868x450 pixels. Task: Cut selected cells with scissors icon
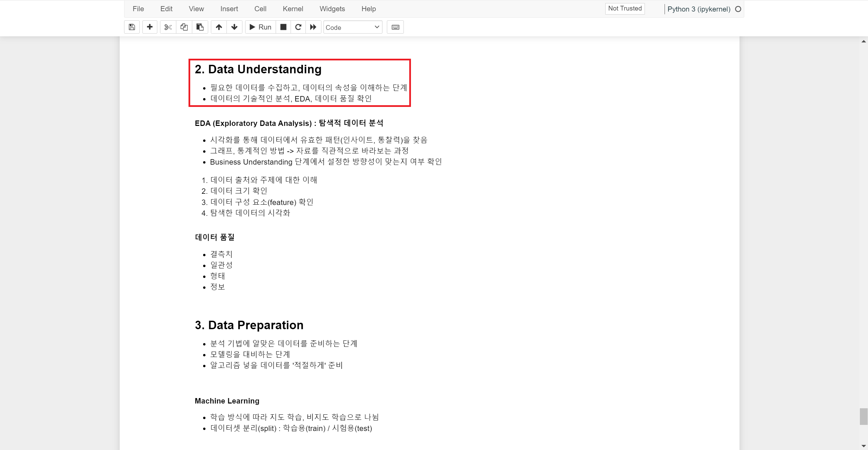[168, 27]
